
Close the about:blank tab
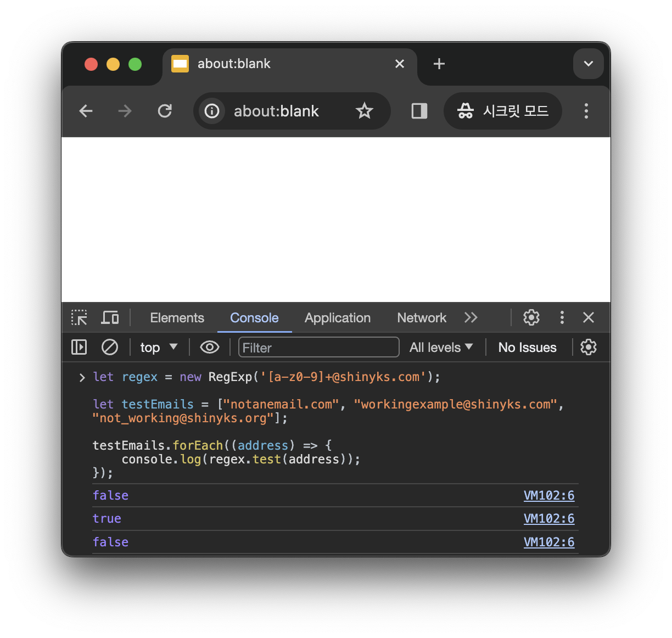(400, 64)
